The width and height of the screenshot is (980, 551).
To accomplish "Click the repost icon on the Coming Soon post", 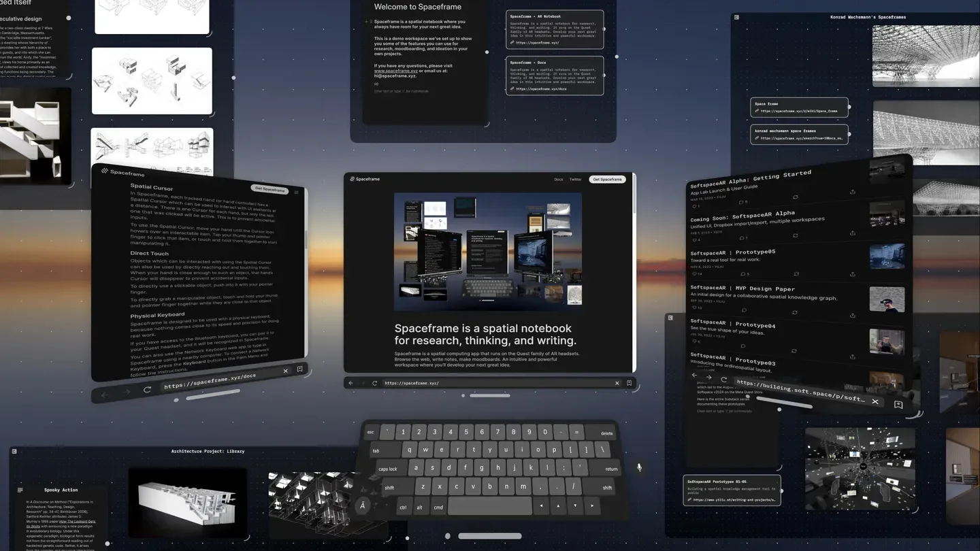I will click(795, 235).
